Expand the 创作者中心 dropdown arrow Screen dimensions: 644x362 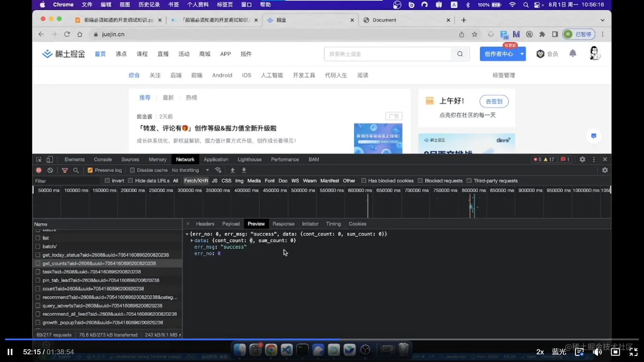click(x=522, y=54)
